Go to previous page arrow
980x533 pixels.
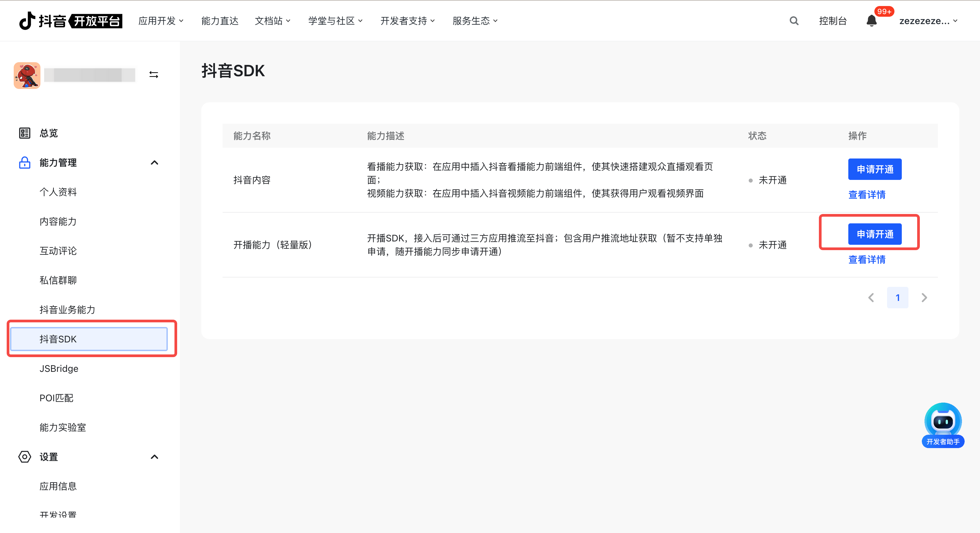pos(871,297)
